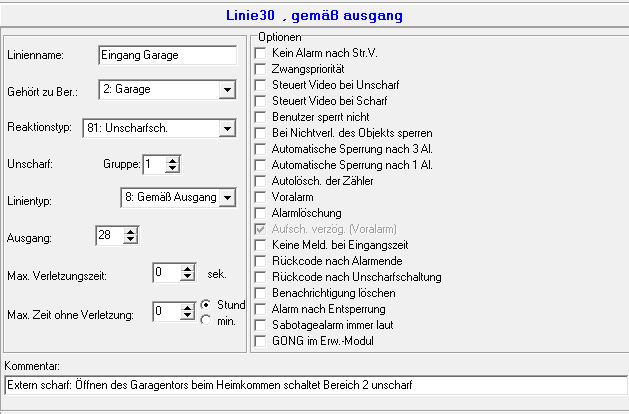Open the Linientyp dropdown
629x414 pixels.
[227, 198]
